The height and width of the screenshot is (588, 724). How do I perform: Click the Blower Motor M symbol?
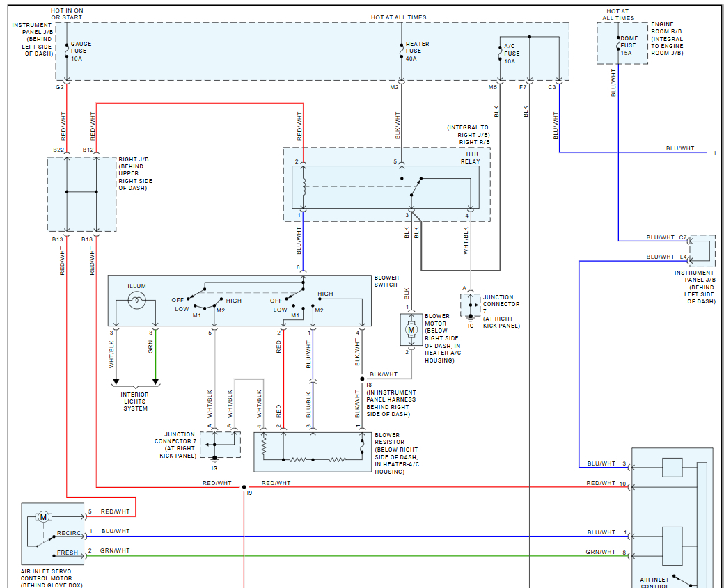411,330
